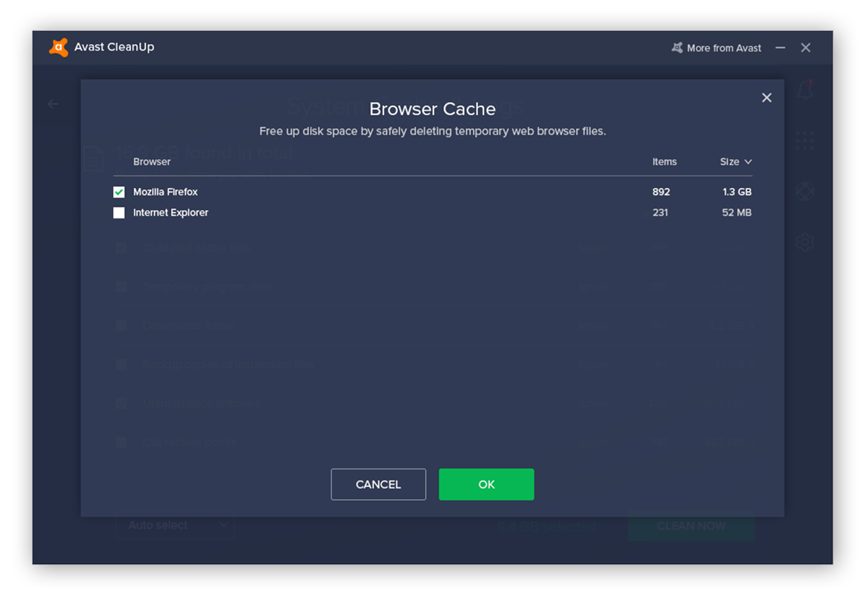Open the settings gear behind the dialog
This screenshot has width=868, height=594.
(x=804, y=242)
